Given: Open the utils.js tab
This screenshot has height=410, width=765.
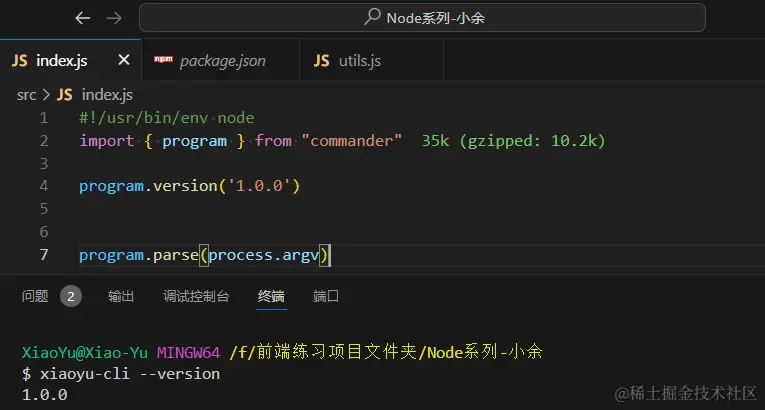Looking at the screenshot, I should 371,60.
